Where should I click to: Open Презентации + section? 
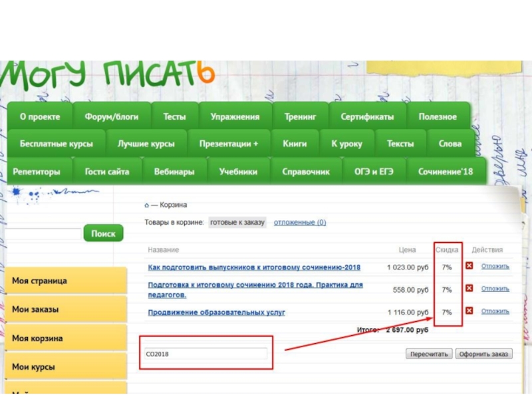pyautogui.click(x=229, y=144)
